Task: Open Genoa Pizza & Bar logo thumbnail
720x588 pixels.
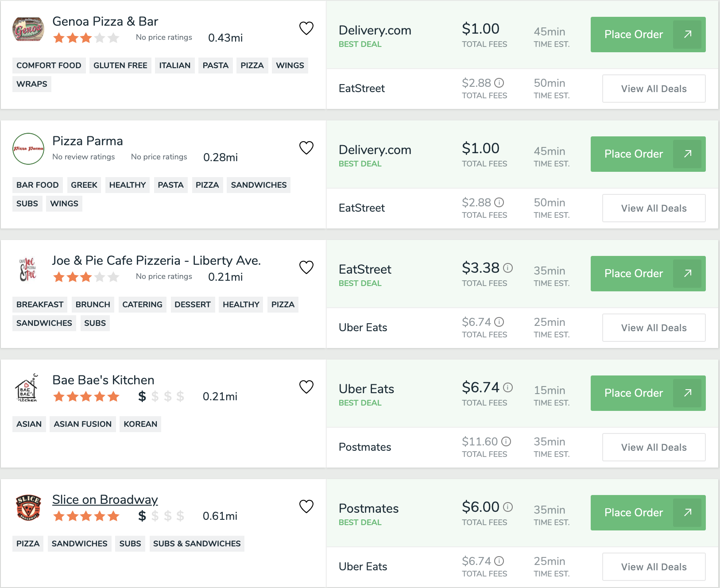Action: (x=28, y=29)
